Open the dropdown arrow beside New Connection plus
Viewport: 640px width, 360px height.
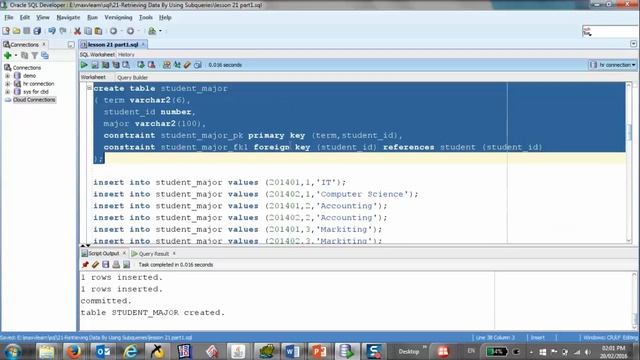pyautogui.click(x=16, y=56)
